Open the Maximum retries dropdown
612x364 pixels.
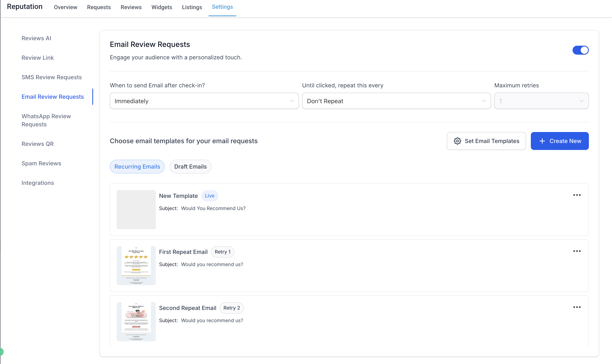click(541, 101)
